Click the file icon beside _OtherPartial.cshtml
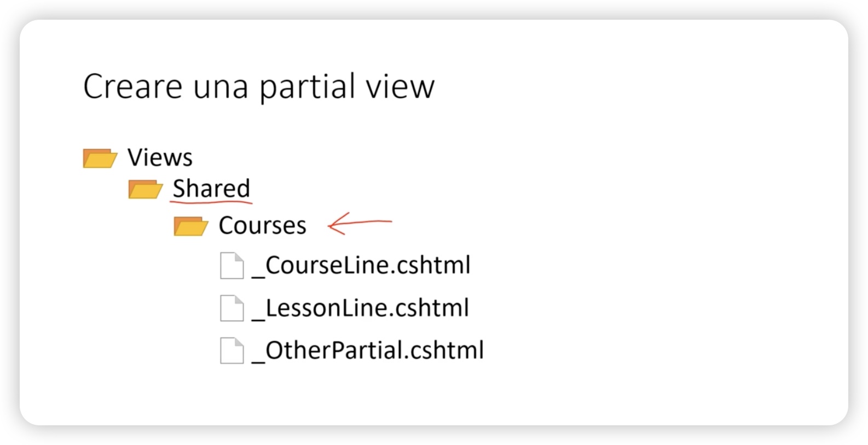The width and height of the screenshot is (868, 445). [232, 350]
